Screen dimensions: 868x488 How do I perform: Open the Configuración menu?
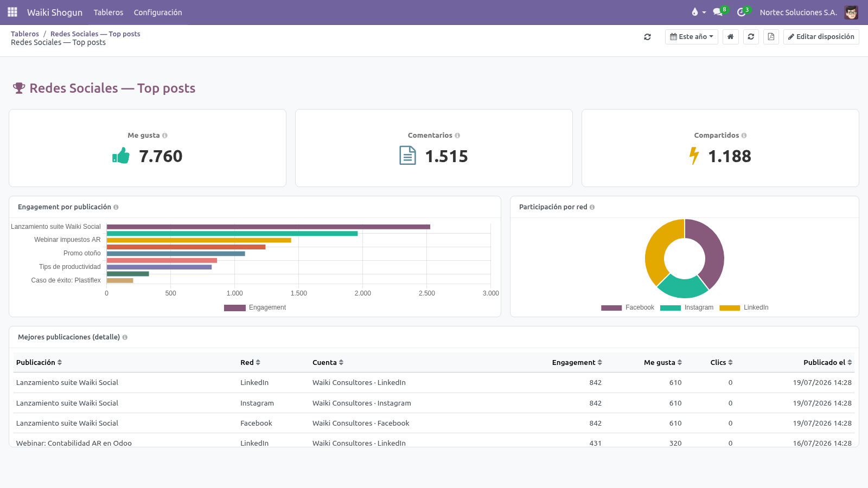coord(158,12)
